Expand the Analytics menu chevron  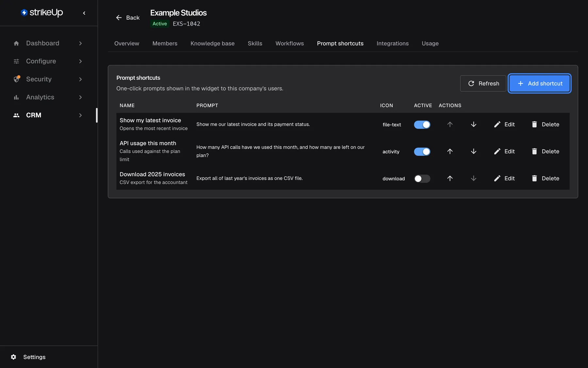coord(80,97)
